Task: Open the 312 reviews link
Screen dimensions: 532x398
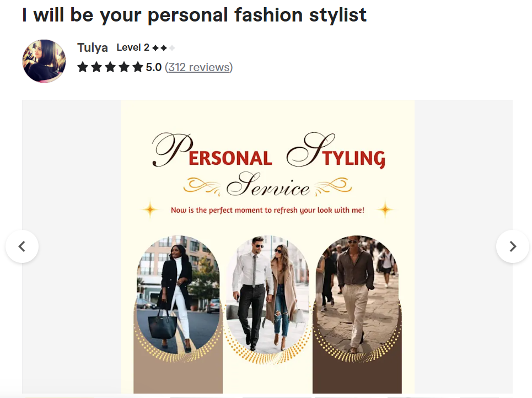Action: click(199, 67)
